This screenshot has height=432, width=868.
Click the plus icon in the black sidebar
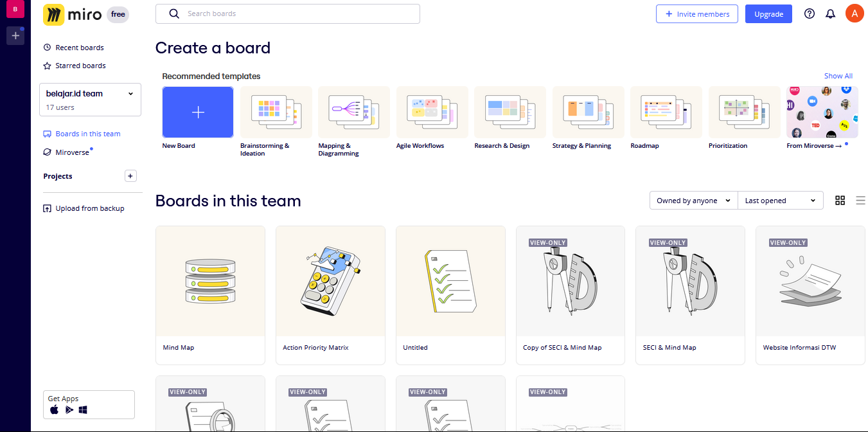[x=15, y=35]
